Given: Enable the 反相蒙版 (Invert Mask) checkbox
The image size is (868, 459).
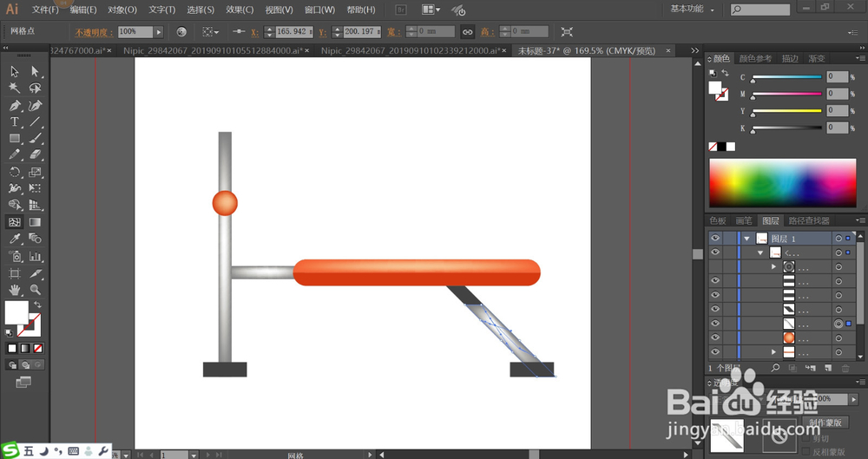Looking at the screenshot, I should click(806, 452).
